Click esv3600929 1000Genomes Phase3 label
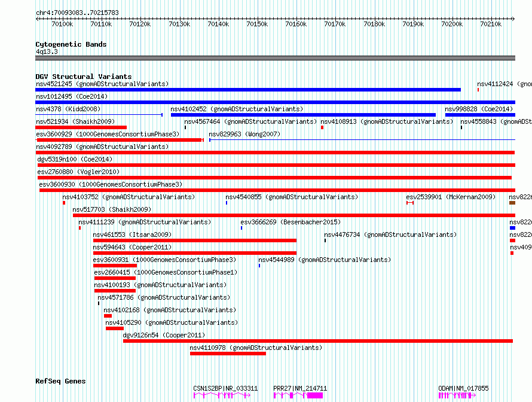532x402 pixels. [x=108, y=134]
